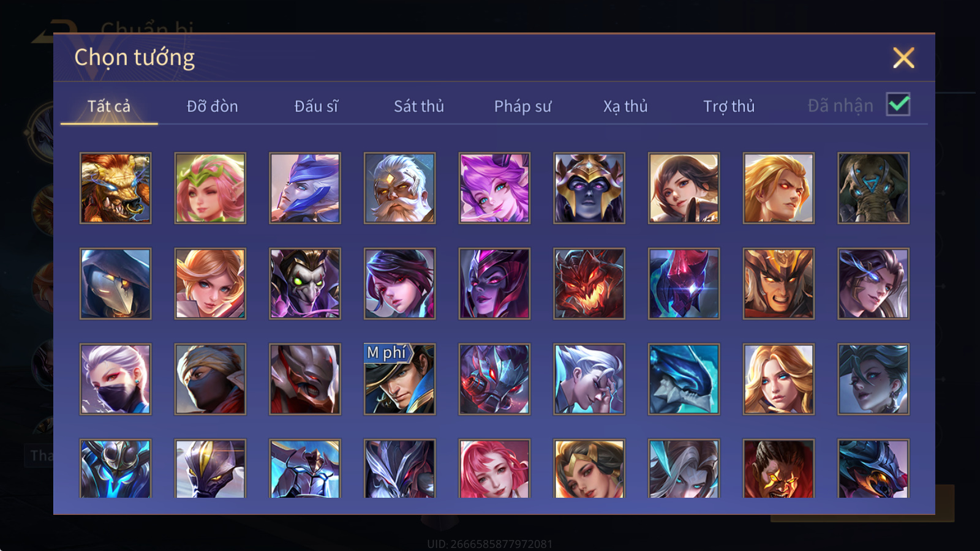Choose the masked white-haired ninja girl
980x551 pixels.
[x=115, y=379]
